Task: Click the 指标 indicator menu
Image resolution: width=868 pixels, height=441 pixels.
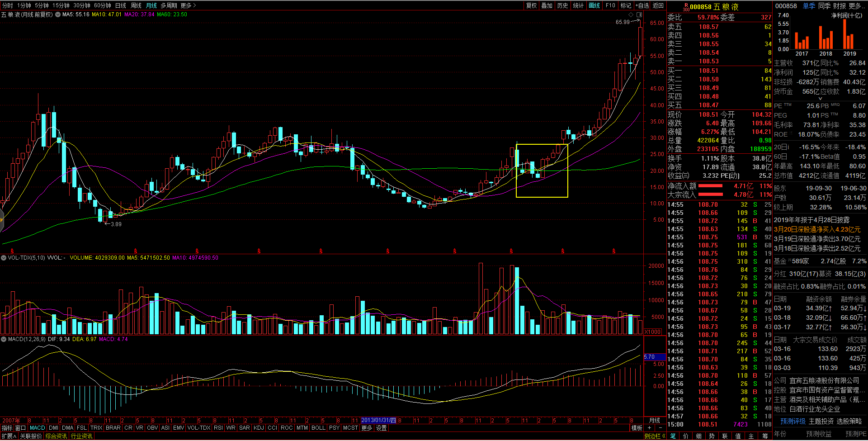Action: [x=7, y=428]
